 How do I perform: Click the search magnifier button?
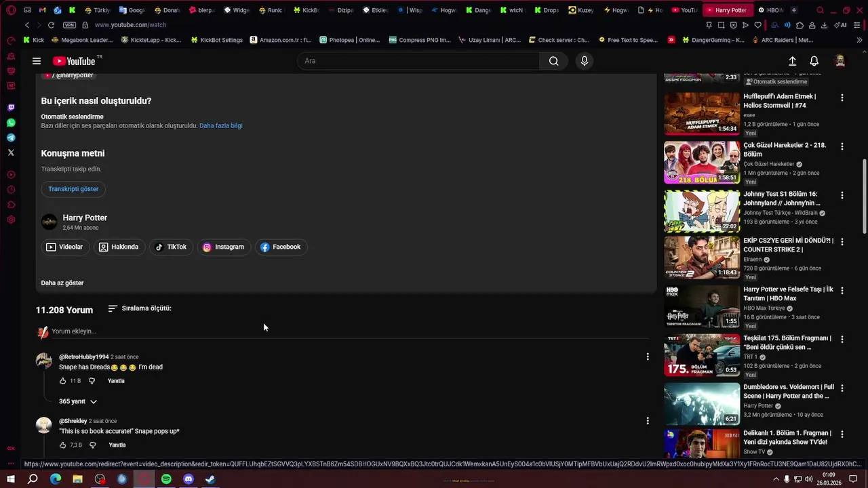554,61
